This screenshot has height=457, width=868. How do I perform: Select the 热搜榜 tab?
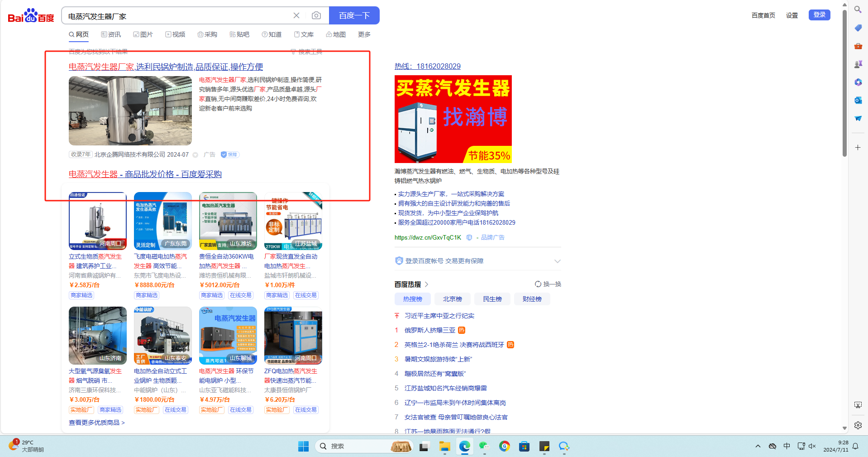(x=413, y=299)
